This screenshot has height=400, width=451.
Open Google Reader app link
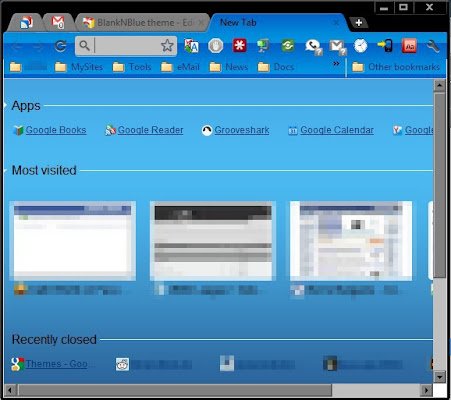pyautogui.click(x=144, y=130)
